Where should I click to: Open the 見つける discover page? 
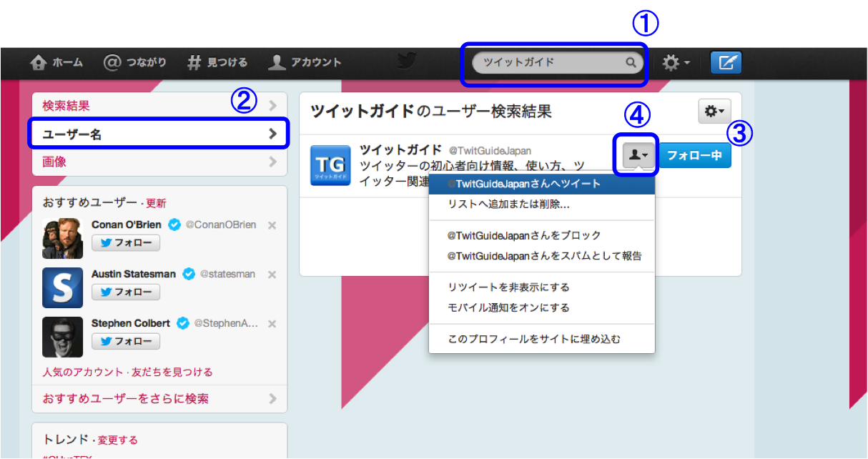(x=217, y=63)
